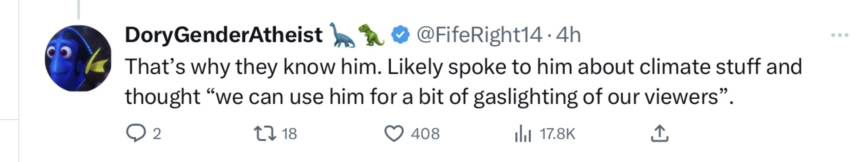Visit the @FifeRight14 handle link

[479, 35]
